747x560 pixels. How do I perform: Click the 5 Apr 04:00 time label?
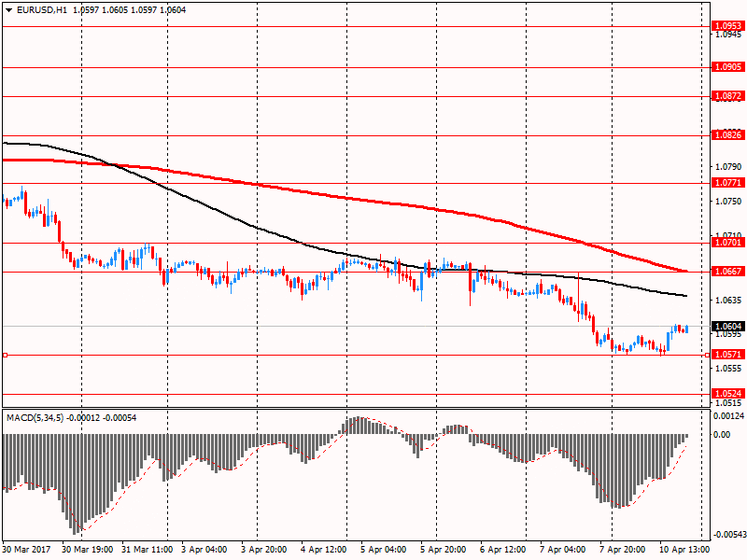pos(383,550)
